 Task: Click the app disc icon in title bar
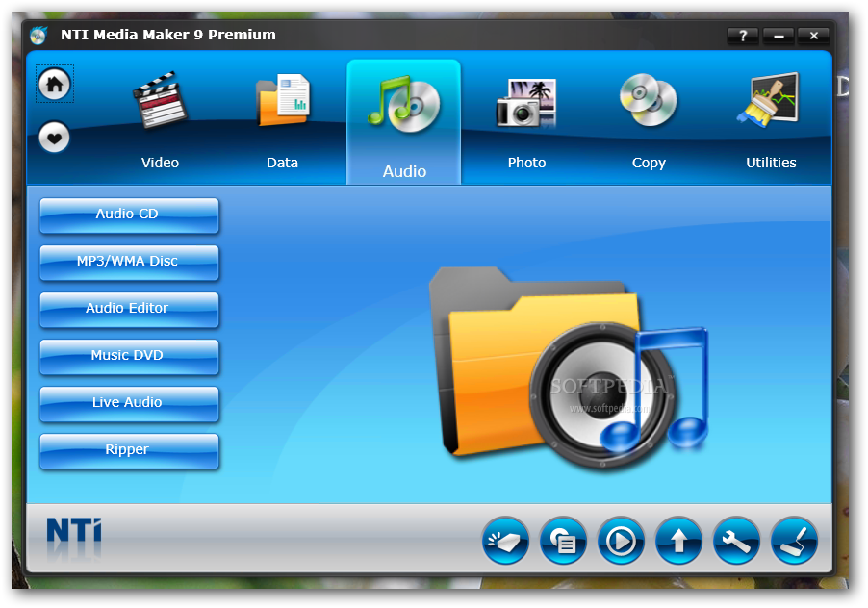[x=38, y=35]
